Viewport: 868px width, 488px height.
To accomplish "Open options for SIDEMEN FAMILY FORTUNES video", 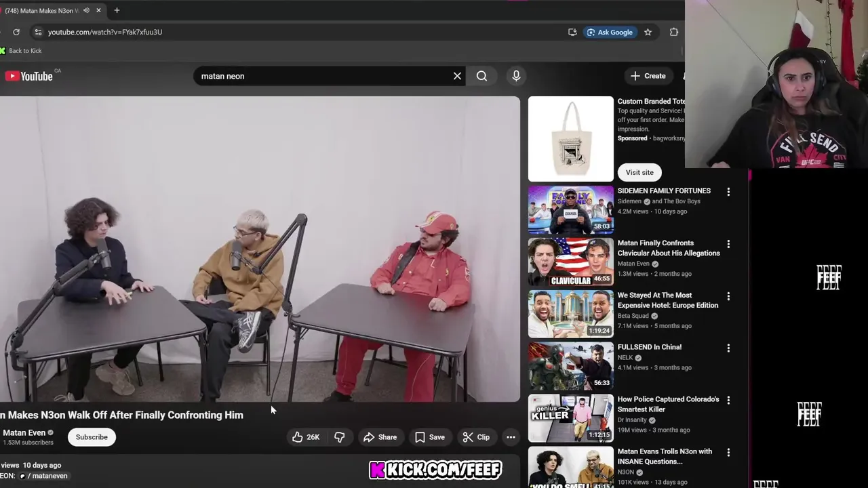I will coord(728,192).
